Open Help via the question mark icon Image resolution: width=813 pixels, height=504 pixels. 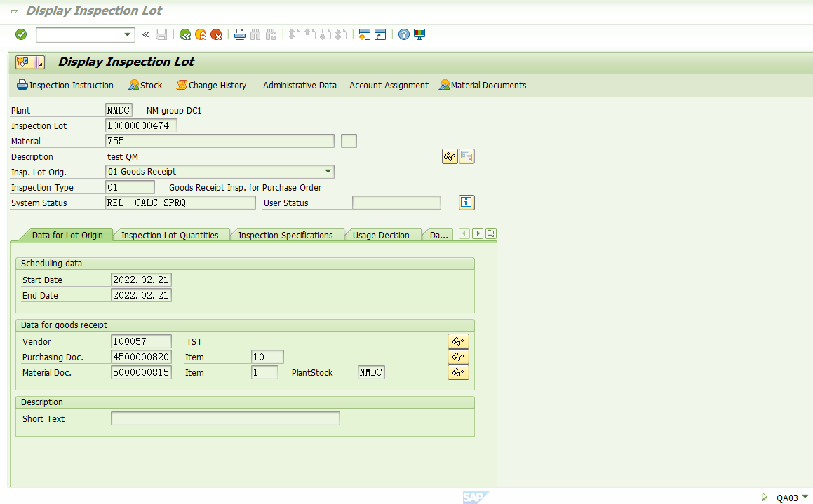(403, 34)
